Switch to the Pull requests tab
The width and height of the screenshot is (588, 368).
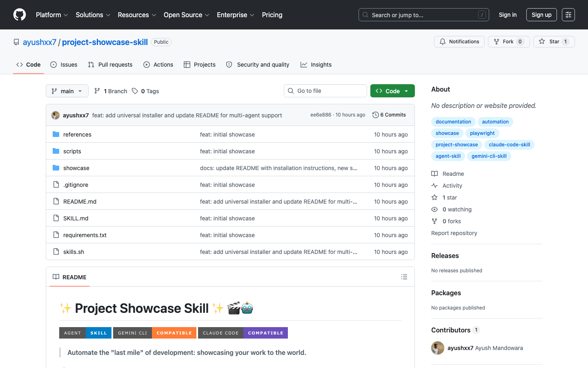[110, 65]
